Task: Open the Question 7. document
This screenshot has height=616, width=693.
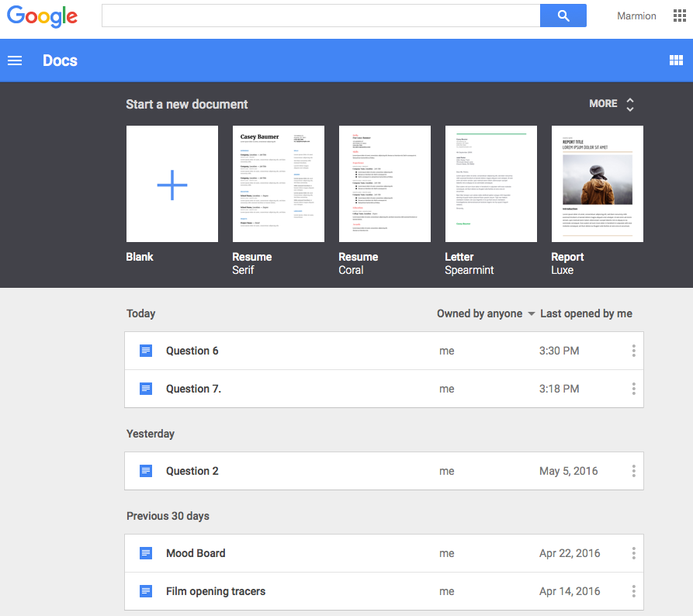Action: (383, 389)
